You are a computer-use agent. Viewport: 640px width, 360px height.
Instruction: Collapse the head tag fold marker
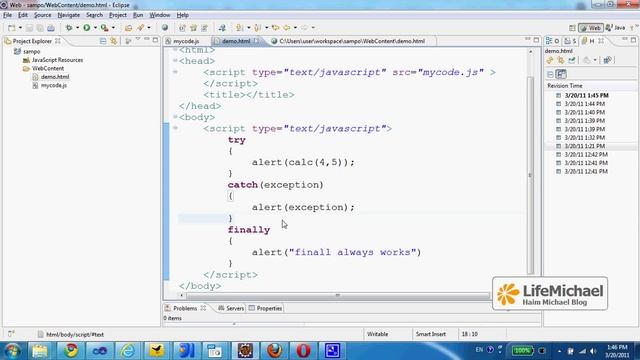pos(175,60)
